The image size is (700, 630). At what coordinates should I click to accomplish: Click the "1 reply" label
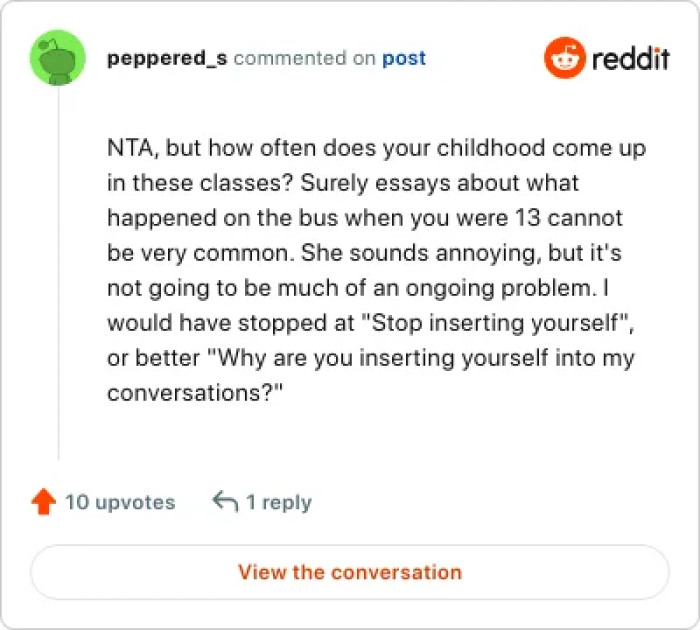coord(279,502)
